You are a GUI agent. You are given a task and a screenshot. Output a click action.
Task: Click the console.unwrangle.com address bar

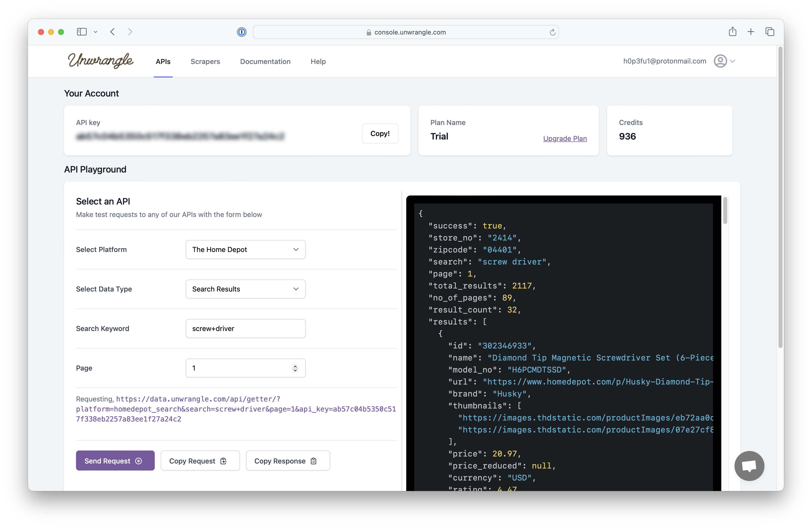coord(406,32)
